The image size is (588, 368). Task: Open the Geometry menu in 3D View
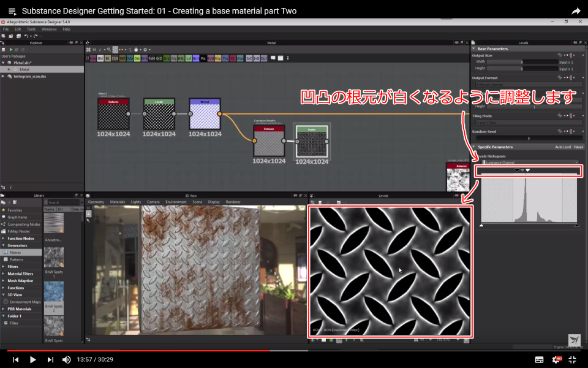[96, 202]
